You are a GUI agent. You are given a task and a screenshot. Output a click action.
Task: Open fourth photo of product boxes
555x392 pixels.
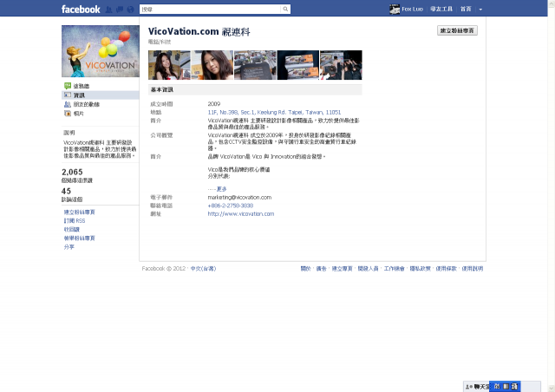coord(298,65)
